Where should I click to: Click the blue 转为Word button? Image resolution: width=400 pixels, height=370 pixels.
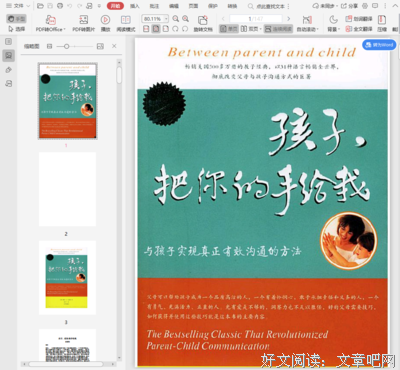379,45
